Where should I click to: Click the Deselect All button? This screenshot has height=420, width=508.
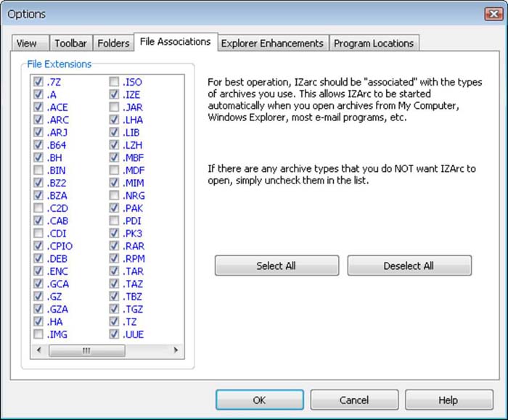[x=409, y=265]
